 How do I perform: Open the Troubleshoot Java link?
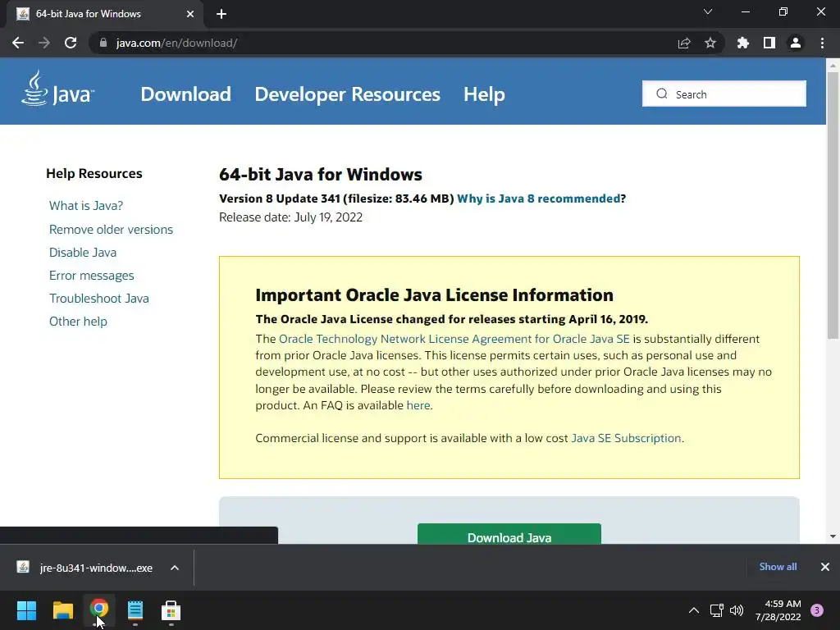pyautogui.click(x=99, y=299)
